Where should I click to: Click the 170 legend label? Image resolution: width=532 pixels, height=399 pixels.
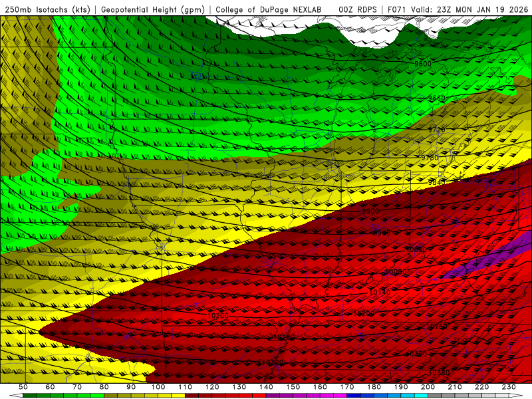pos(347,387)
